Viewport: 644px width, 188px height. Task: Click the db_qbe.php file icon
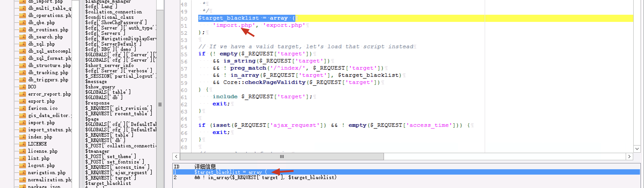tap(23, 23)
